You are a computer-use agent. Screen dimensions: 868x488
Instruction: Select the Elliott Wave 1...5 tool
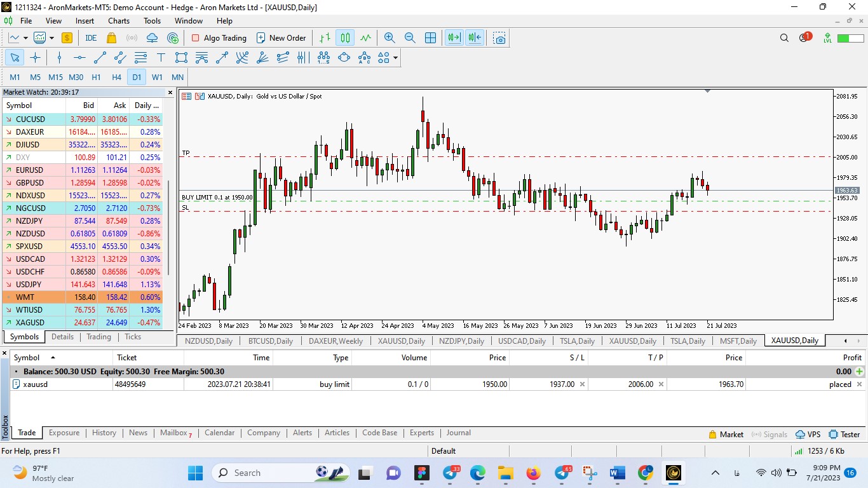323,58
